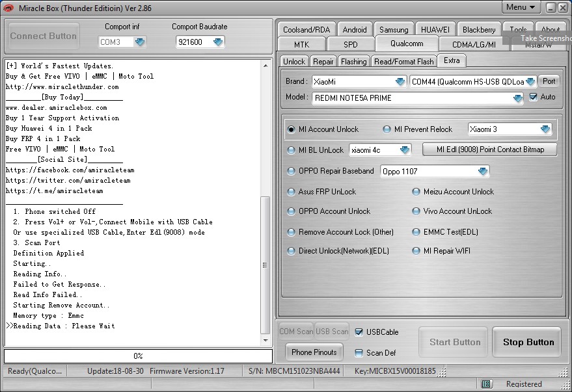Image resolution: width=572 pixels, height=392 pixels.
Task: Switch to the Samsung tab
Action: pos(394,29)
